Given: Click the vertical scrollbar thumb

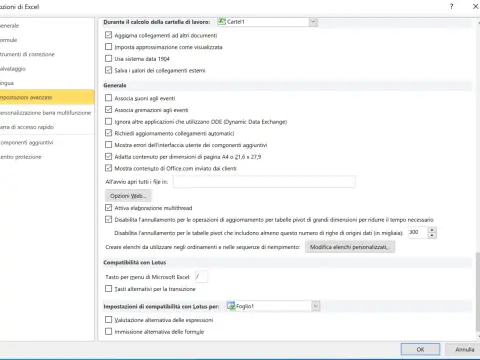Looking at the screenshot, I should [478, 291].
